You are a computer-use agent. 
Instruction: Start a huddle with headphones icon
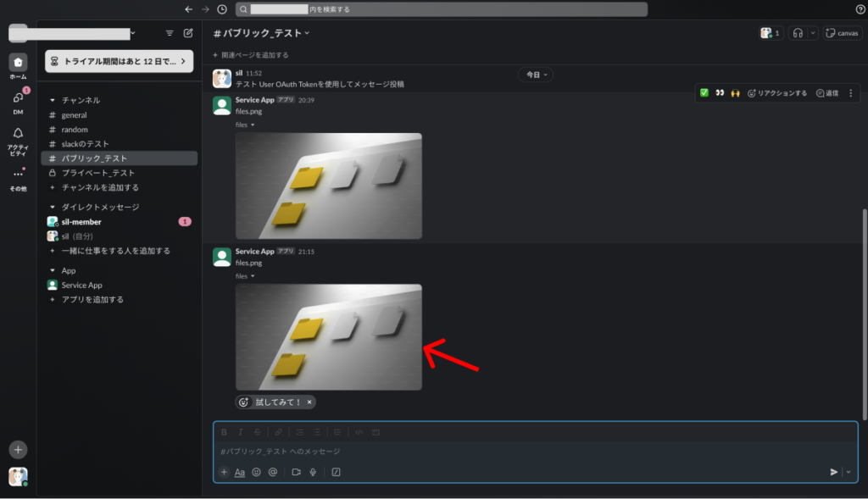797,33
